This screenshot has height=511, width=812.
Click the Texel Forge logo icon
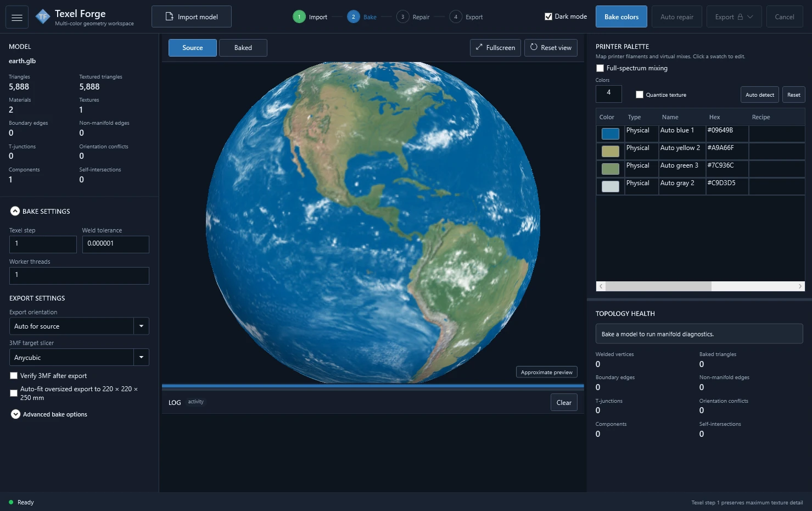(x=43, y=17)
